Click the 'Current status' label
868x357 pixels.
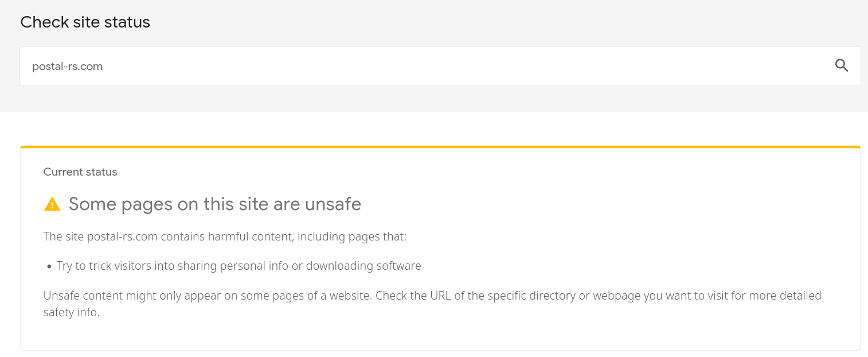(80, 172)
